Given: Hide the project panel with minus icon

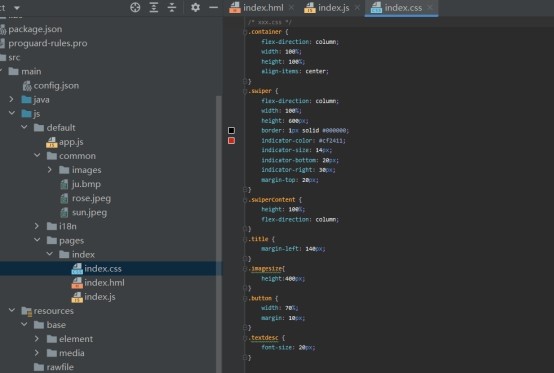Looking at the screenshot, I should coord(213,7).
